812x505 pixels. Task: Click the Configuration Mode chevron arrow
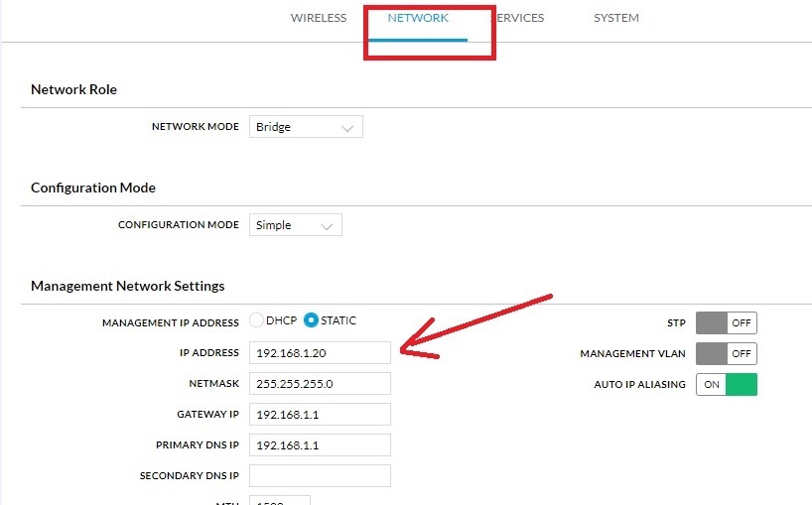tap(326, 226)
